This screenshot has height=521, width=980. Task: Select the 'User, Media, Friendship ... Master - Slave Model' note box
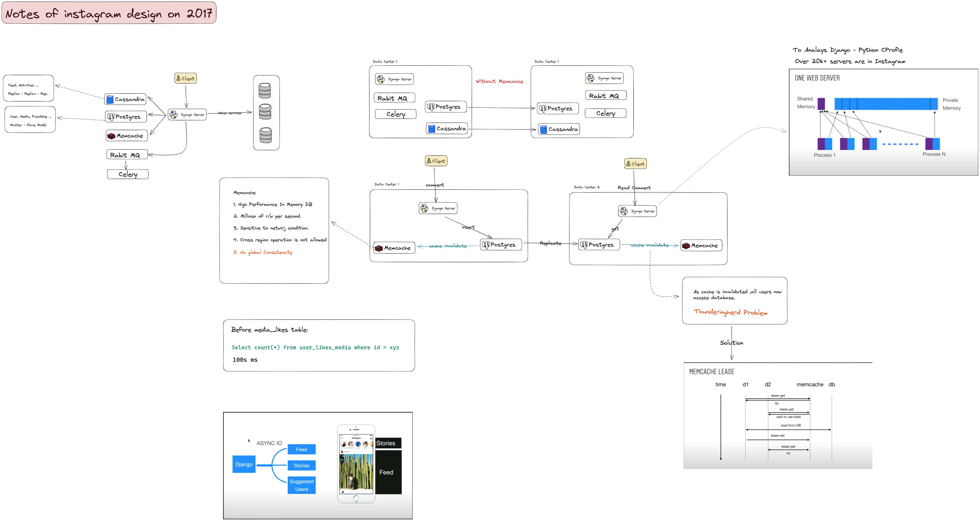click(x=30, y=120)
